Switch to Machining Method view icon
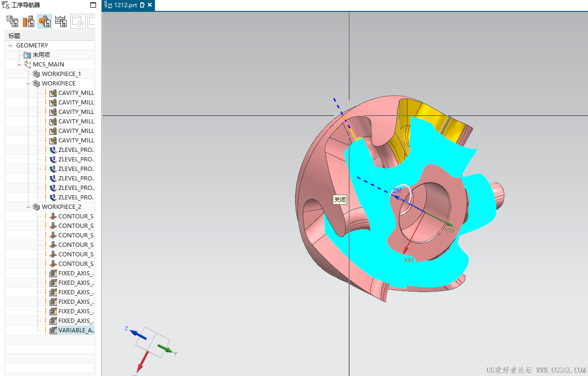Image resolution: width=588 pixels, height=376 pixels. 60,21
